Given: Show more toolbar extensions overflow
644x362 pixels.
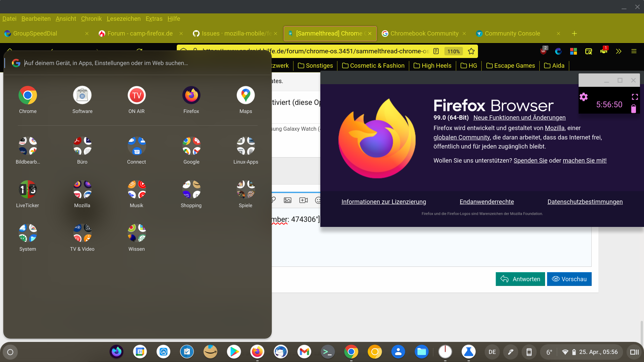Looking at the screenshot, I should click(x=619, y=51).
